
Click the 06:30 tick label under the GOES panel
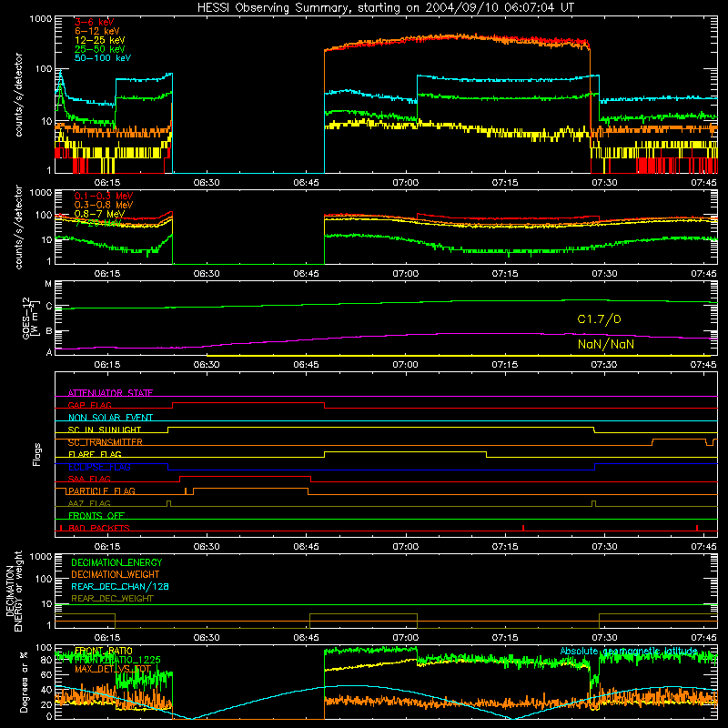207,365
